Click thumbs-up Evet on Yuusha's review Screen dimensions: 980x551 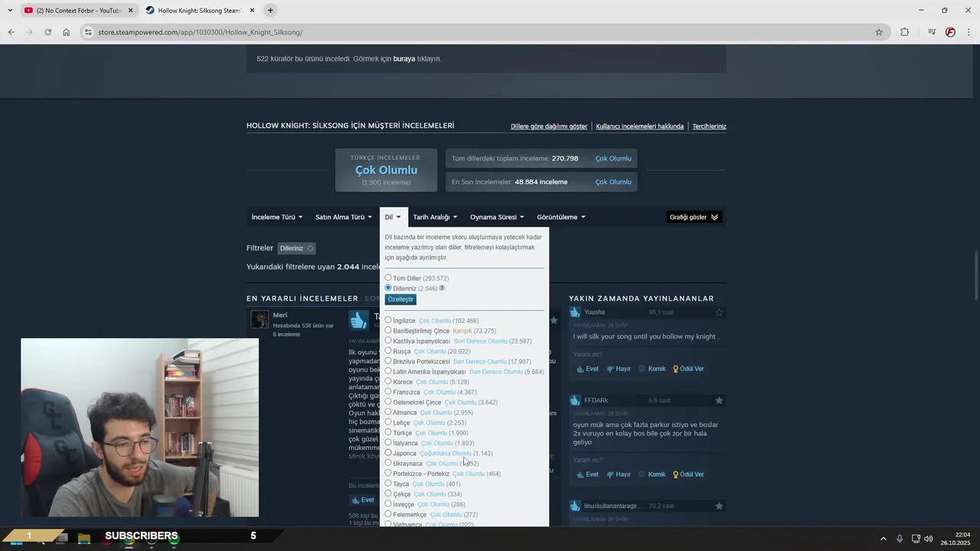[x=587, y=369]
